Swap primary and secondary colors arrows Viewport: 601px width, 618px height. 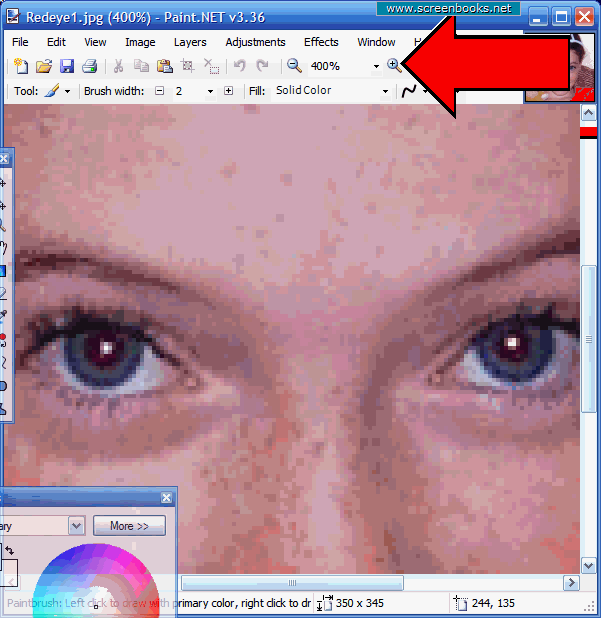[x=10, y=551]
